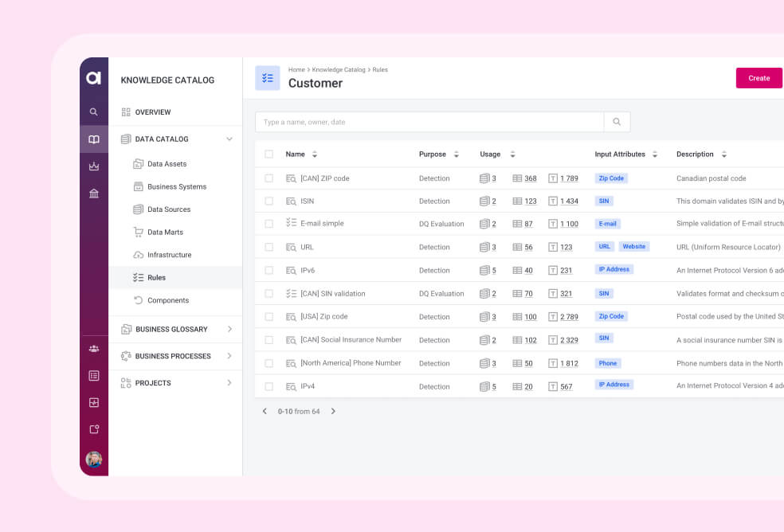Screen dimensions: 784x532
Task: Expand the Business Glossary section
Action: (229, 329)
